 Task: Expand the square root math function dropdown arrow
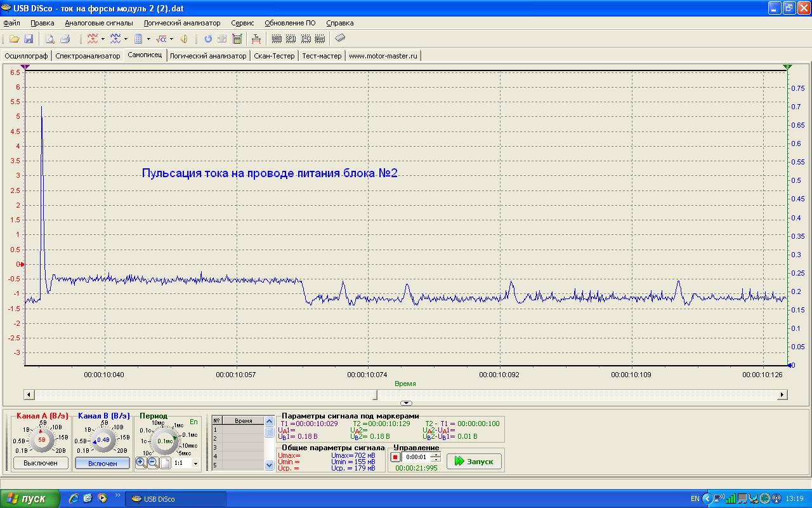point(171,39)
